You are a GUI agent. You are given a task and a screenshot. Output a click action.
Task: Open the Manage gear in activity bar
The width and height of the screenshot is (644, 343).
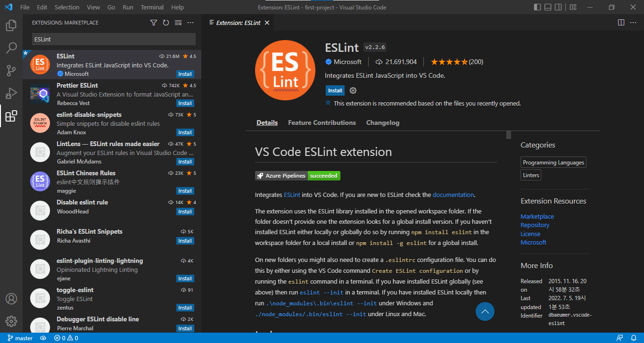tap(11, 321)
